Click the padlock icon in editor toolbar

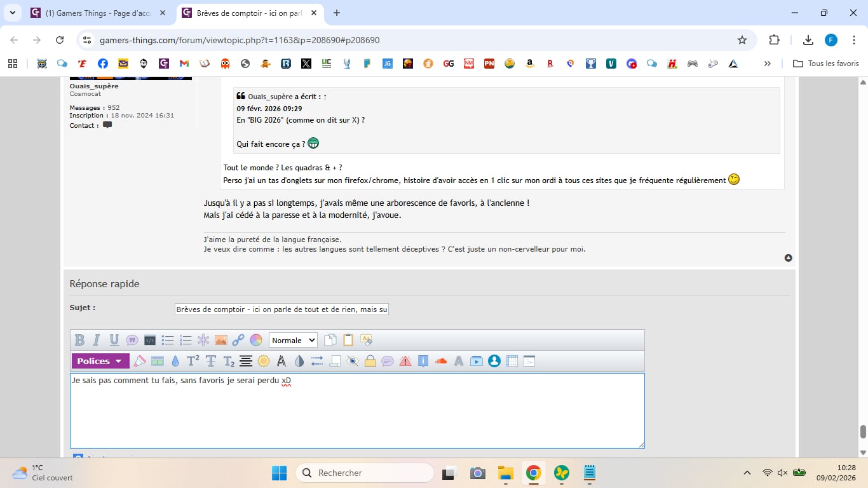pyautogui.click(x=370, y=361)
